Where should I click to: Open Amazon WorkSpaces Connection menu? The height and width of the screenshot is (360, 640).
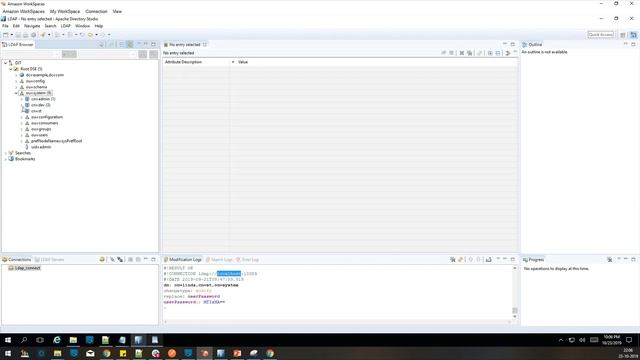[x=96, y=11]
